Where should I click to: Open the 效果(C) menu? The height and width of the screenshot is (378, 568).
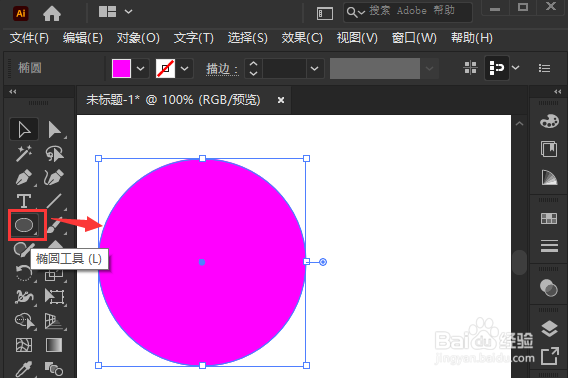point(302,38)
